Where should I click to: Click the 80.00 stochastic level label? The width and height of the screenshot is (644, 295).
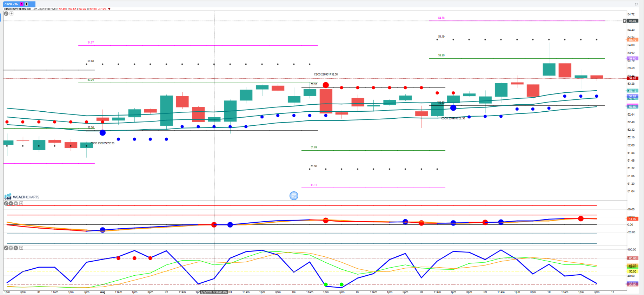click(x=632, y=258)
